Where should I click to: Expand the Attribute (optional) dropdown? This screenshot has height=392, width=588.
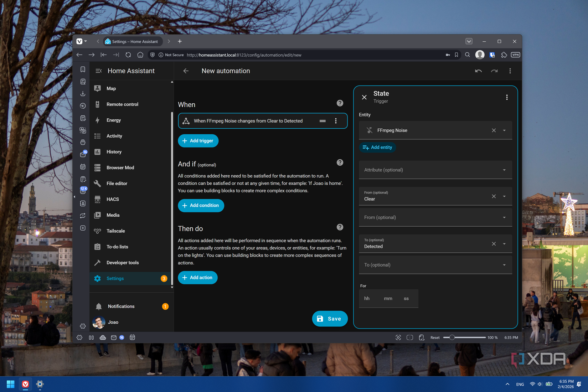point(504,170)
